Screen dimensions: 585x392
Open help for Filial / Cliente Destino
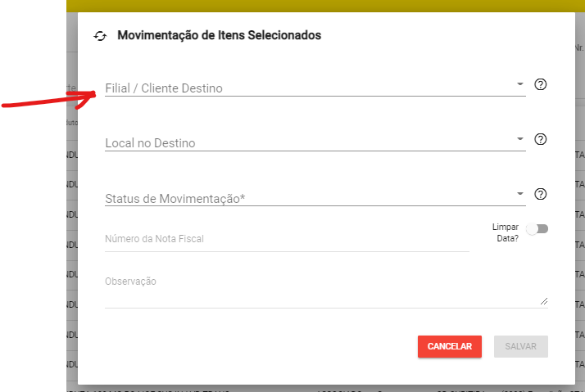pos(540,84)
